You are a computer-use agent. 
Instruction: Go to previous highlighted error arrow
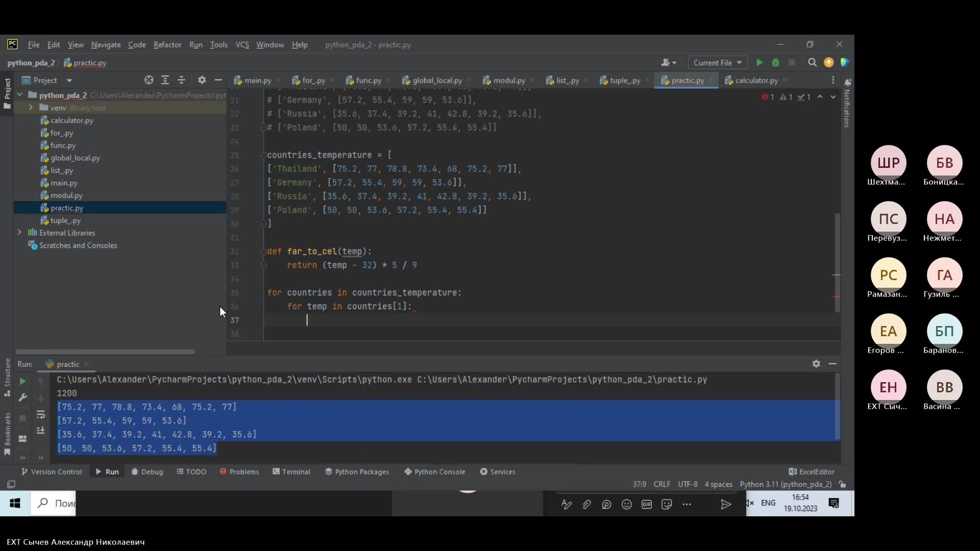coord(820,97)
